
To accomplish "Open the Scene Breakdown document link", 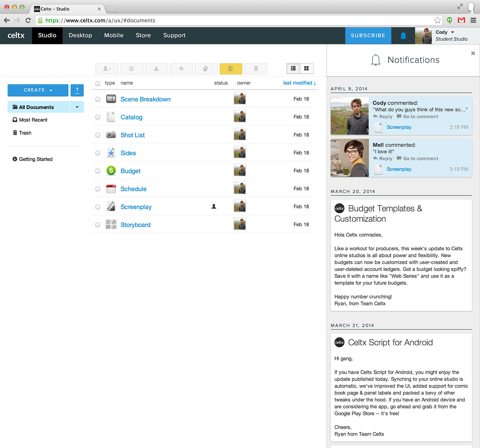I will click(146, 99).
